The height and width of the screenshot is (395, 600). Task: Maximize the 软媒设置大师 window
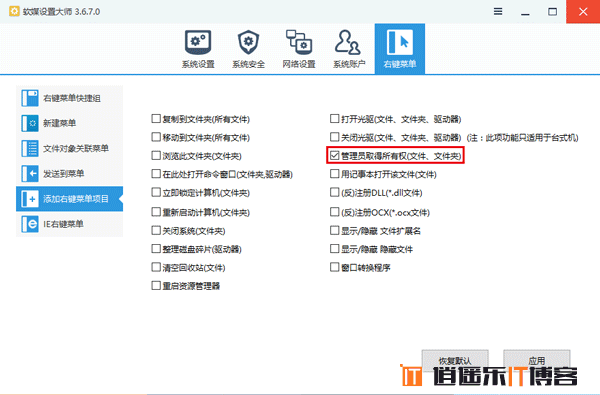click(552, 12)
